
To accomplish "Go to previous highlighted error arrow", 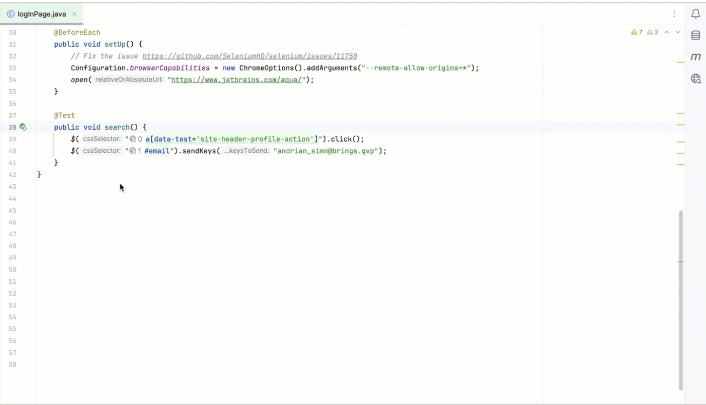I will point(666,32).
